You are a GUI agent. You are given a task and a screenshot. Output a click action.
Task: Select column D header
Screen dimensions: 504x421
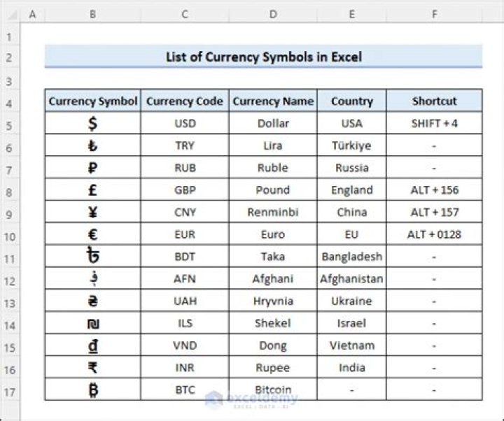(272, 15)
